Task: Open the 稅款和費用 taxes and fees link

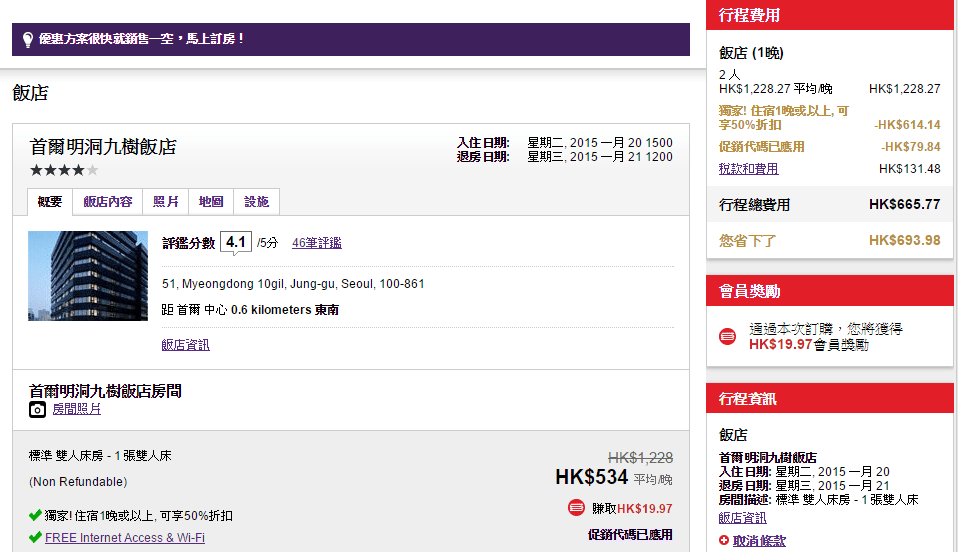Action: 748,169
